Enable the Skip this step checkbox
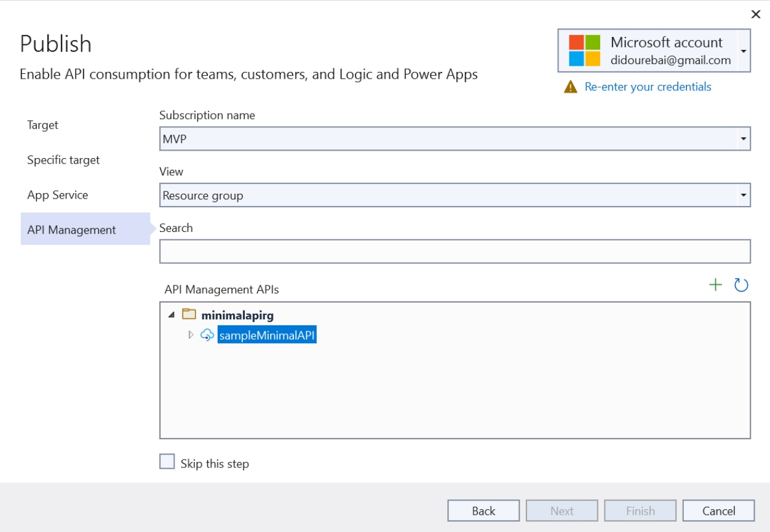770x532 pixels. [x=167, y=462]
